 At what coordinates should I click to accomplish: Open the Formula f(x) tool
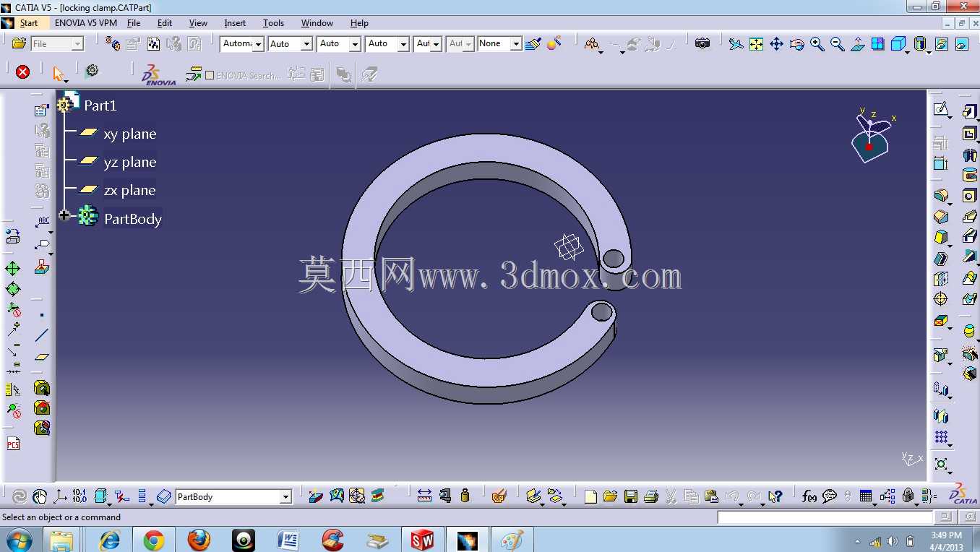809,496
